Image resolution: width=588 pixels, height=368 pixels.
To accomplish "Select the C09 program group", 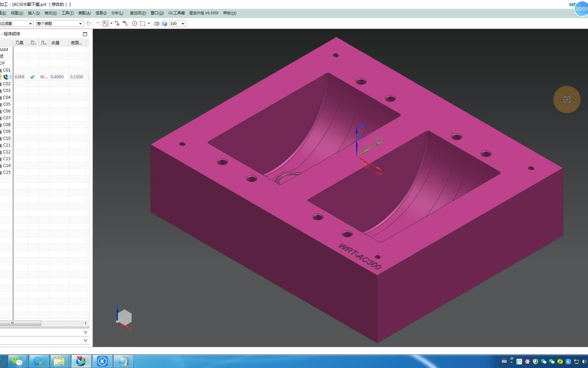I will pos(7,131).
